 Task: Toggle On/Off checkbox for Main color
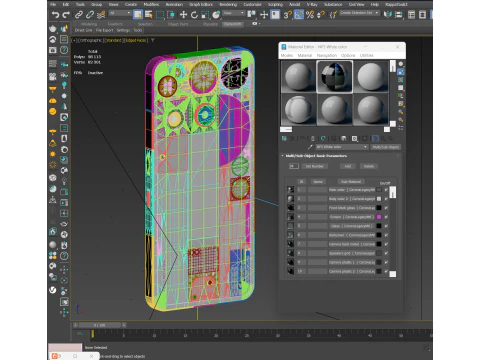coord(386,190)
